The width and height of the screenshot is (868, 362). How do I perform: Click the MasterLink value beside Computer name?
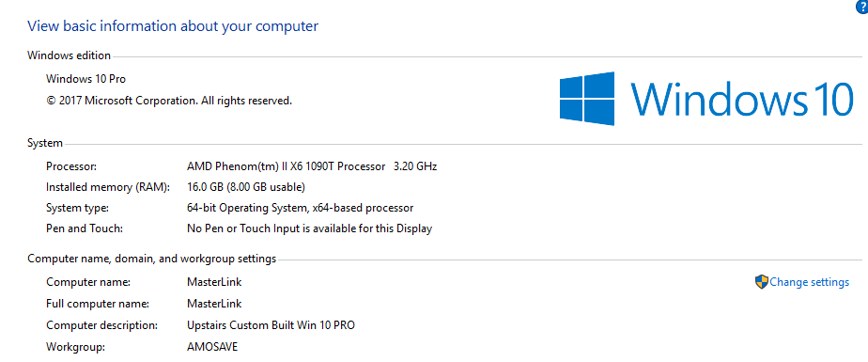[214, 282]
